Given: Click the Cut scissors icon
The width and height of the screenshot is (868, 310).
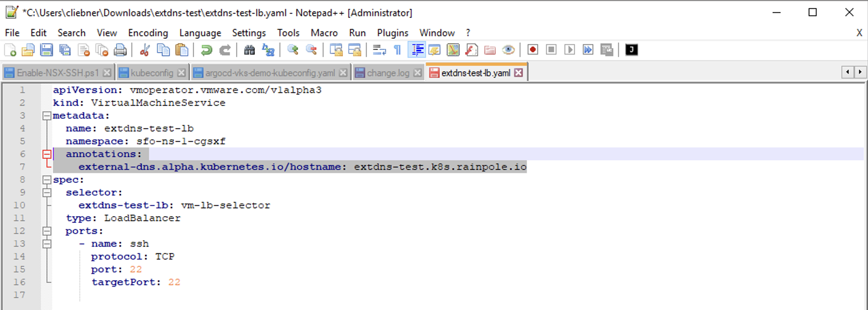Looking at the screenshot, I should pyautogui.click(x=145, y=50).
